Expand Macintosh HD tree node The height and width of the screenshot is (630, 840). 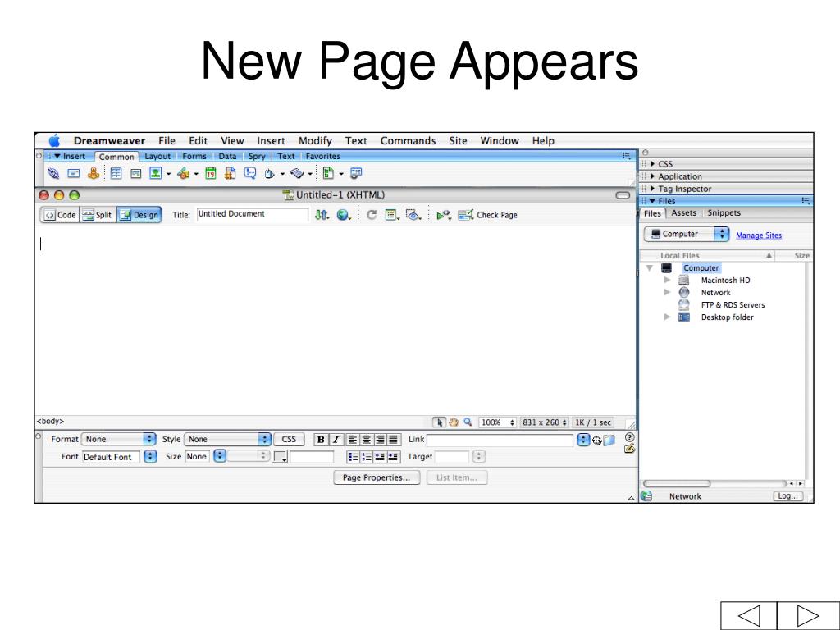pos(667,280)
